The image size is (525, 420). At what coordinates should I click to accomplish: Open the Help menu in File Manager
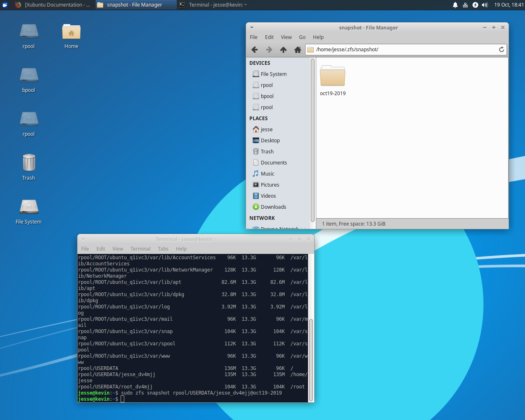318,37
